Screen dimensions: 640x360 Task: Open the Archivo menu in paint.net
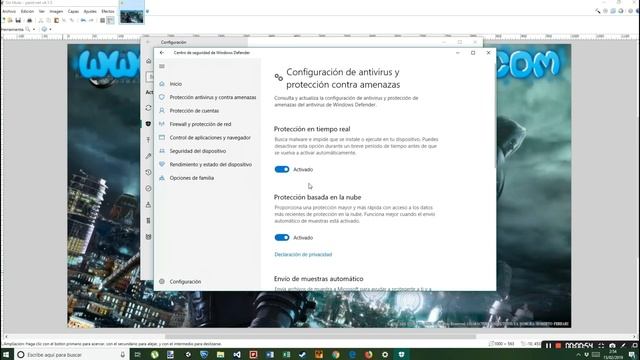tap(9, 11)
